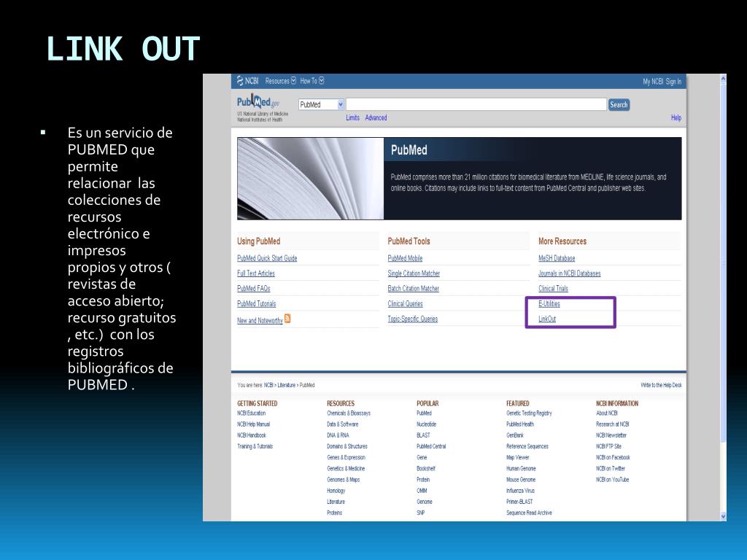Open Homology footer link
Viewport: 747px width, 560px height.
336,491
